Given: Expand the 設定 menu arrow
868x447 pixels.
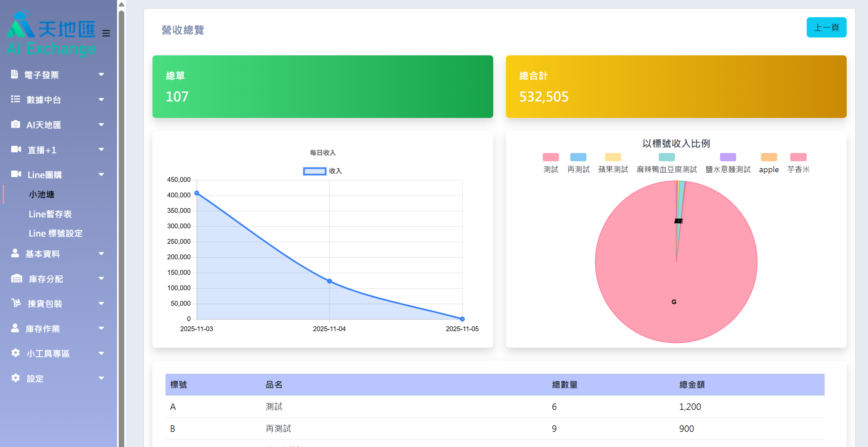Looking at the screenshot, I should (101, 378).
